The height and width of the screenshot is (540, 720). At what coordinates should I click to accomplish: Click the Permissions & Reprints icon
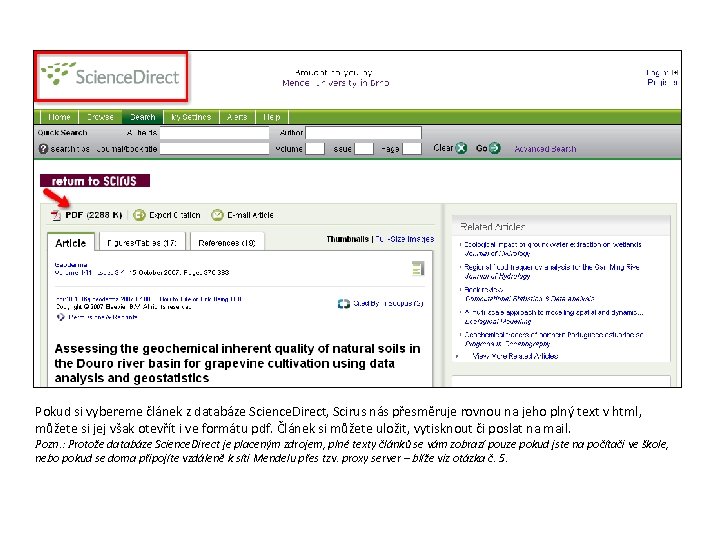(60, 317)
